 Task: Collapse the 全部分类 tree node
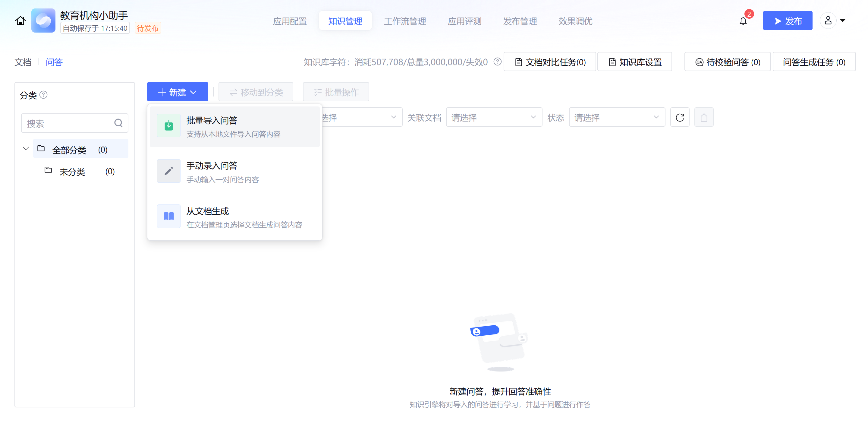click(26, 148)
